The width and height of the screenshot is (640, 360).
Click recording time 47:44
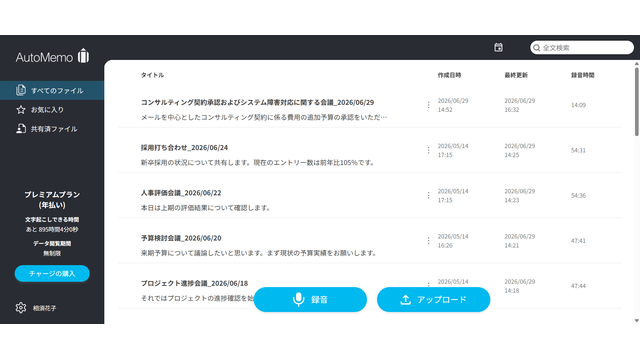coord(578,286)
